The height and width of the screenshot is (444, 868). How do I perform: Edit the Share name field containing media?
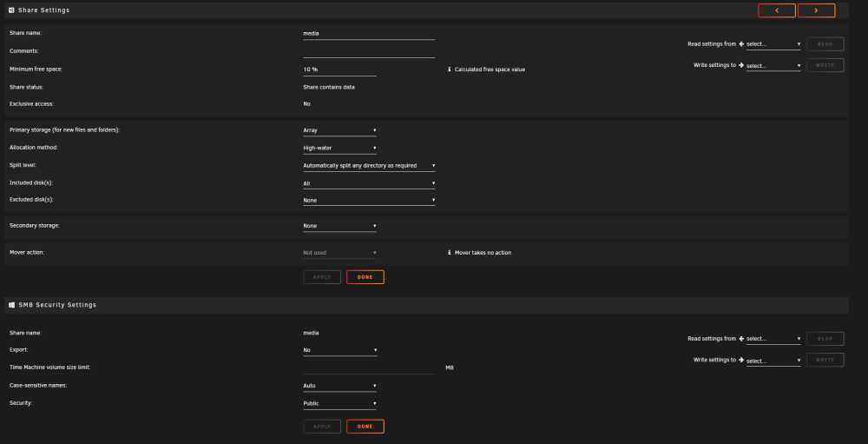click(369, 34)
